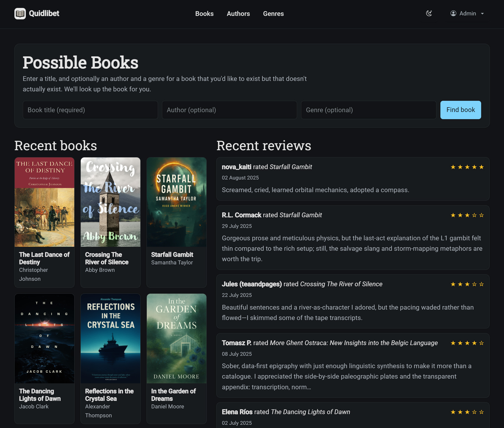This screenshot has height=428, width=504.
Task: Click Reflections in the Crystal Sea title
Action: click(x=109, y=395)
